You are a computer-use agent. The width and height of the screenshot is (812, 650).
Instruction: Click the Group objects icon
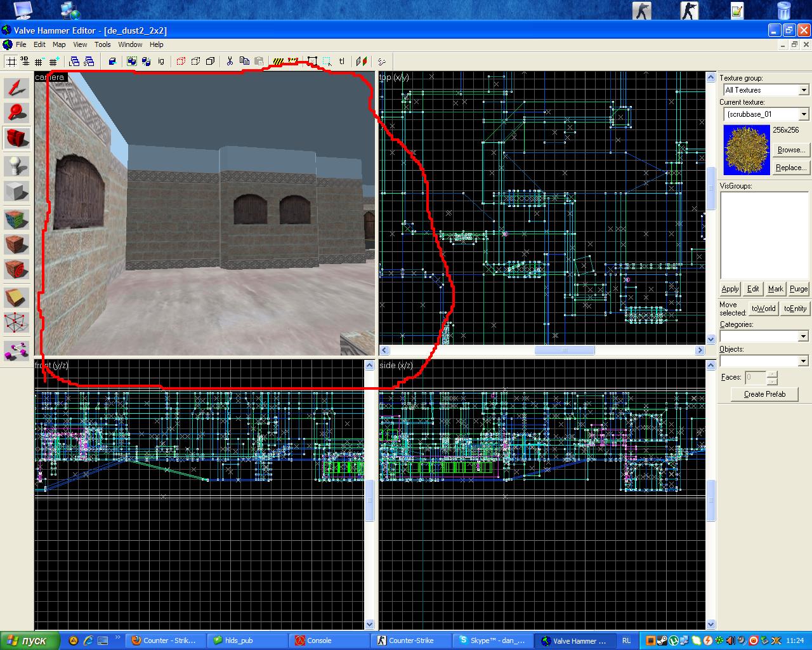pos(132,62)
